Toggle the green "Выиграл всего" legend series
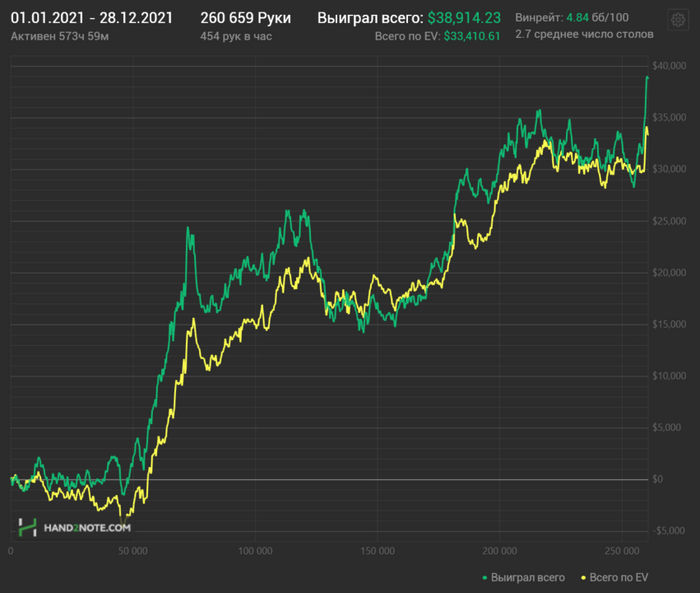Image resolution: width=700 pixels, height=593 pixels. (x=523, y=577)
